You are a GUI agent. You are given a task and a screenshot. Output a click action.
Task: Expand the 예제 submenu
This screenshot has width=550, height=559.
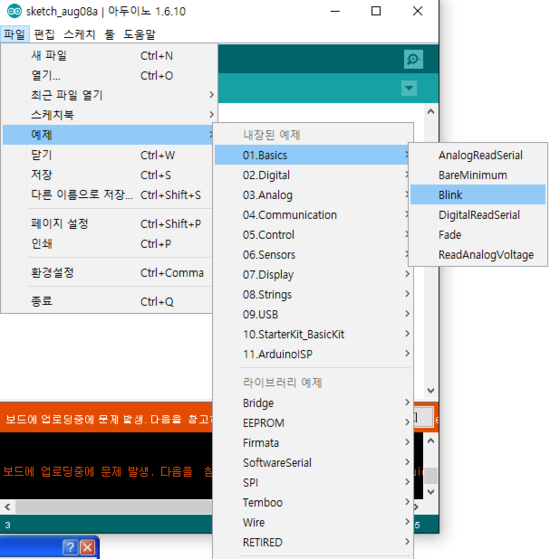[x=109, y=135]
